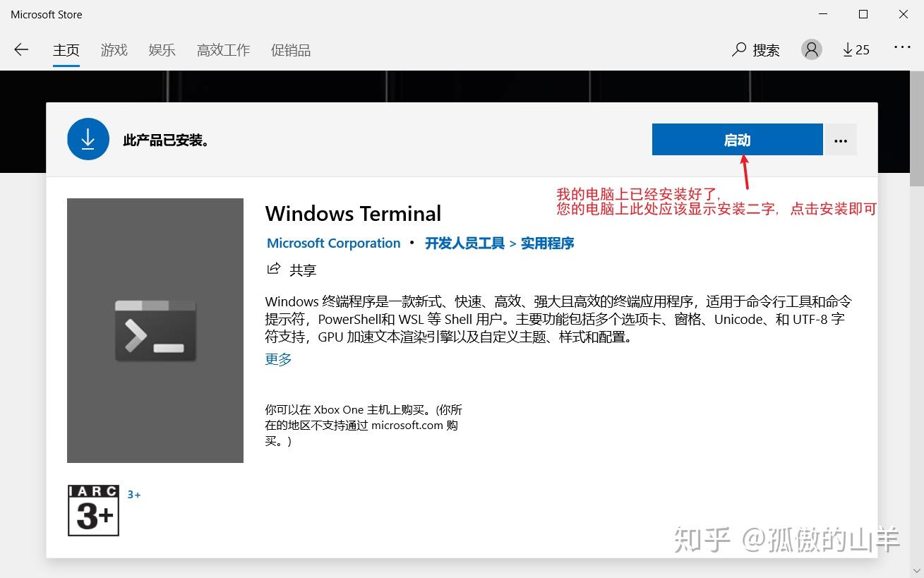Viewport: 924px width, 578px height.
Task: Click the Windows Terminal app icon image
Action: pyautogui.click(x=155, y=330)
